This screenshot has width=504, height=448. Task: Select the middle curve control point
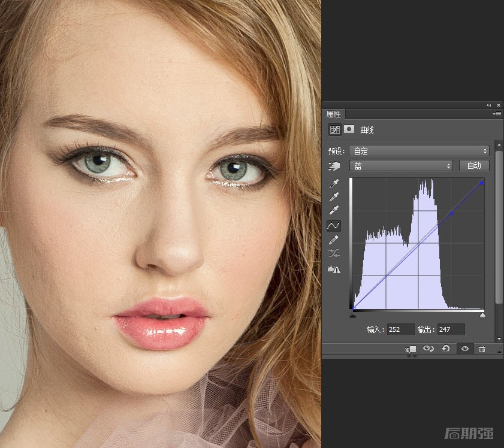(x=452, y=213)
